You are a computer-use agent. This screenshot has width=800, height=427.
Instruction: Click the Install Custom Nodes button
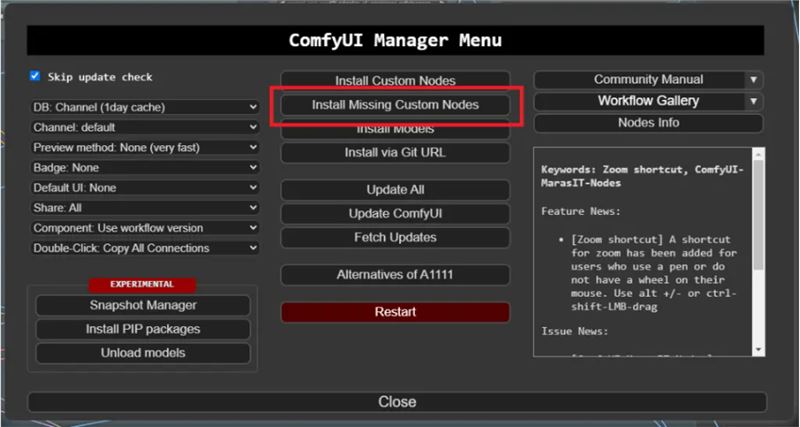395,81
